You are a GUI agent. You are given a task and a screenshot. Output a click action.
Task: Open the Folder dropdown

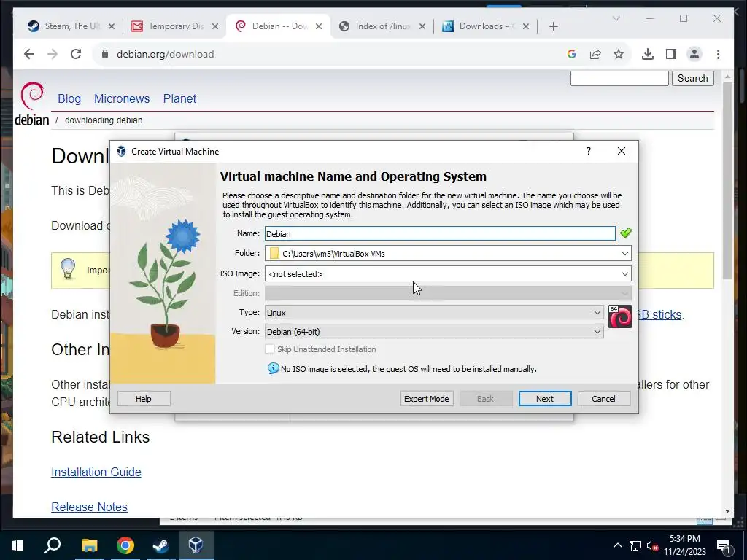tap(624, 253)
